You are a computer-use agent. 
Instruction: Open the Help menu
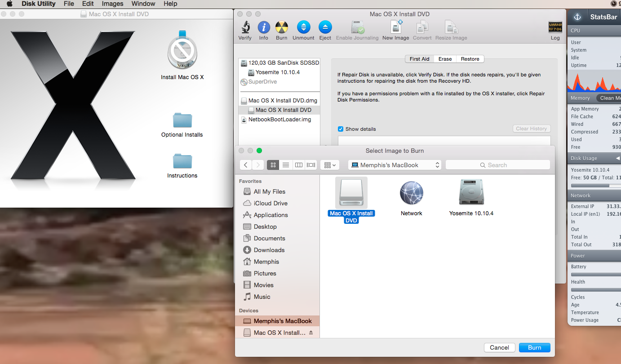pyautogui.click(x=170, y=4)
